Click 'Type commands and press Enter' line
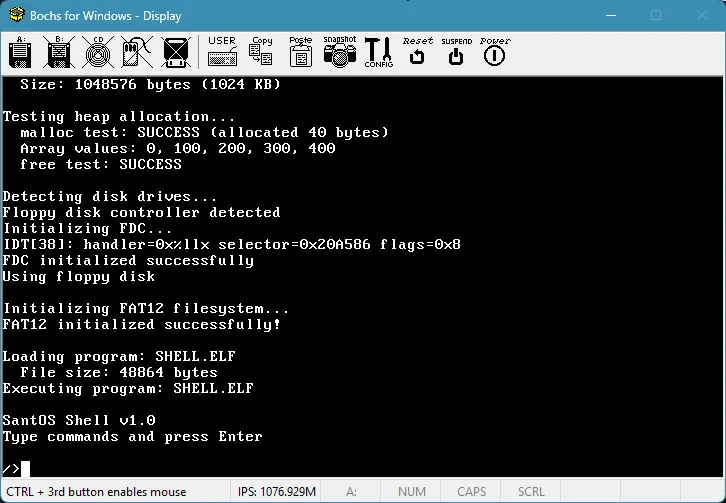The height and width of the screenshot is (503, 726). click(x=132, y=436)
